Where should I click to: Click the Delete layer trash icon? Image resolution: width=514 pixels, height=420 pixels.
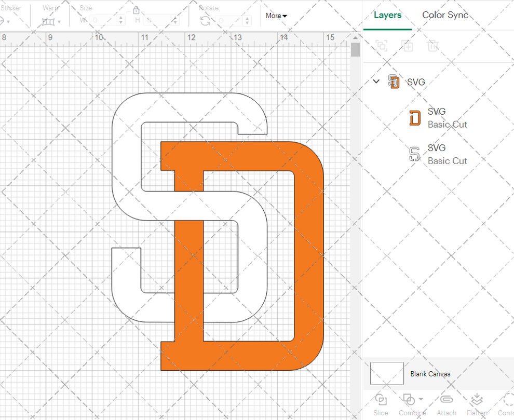coord(432,46)
